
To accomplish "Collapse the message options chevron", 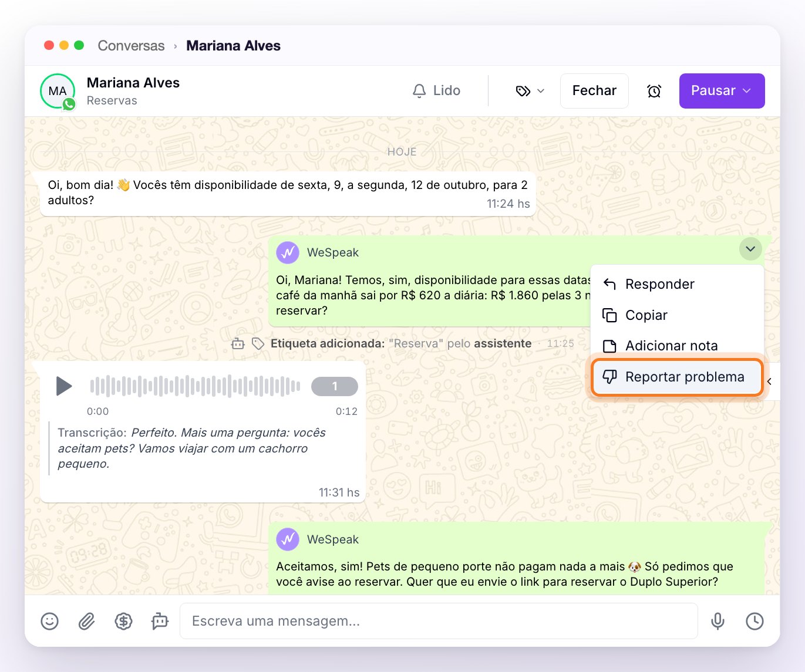I will (750, 249).
